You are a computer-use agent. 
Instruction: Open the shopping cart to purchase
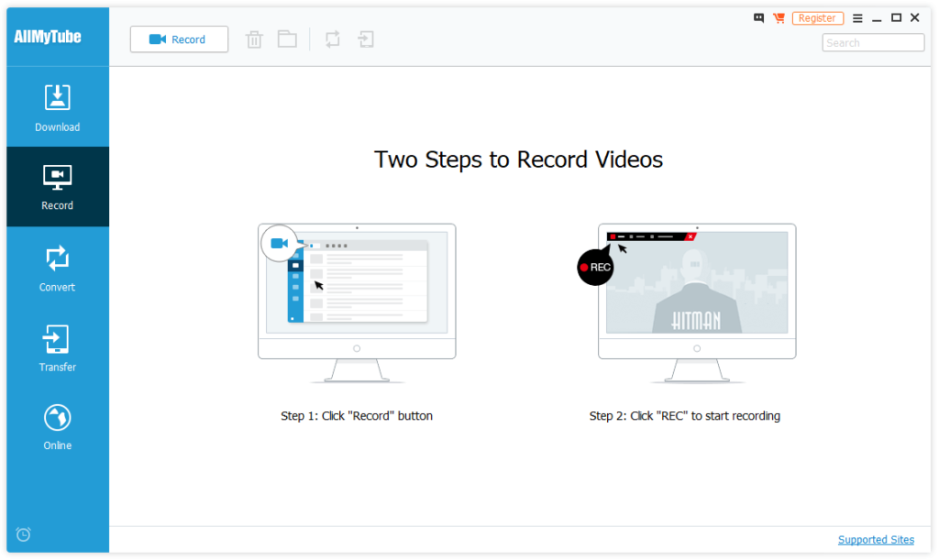pyautogui.click(x=778, y=17)
